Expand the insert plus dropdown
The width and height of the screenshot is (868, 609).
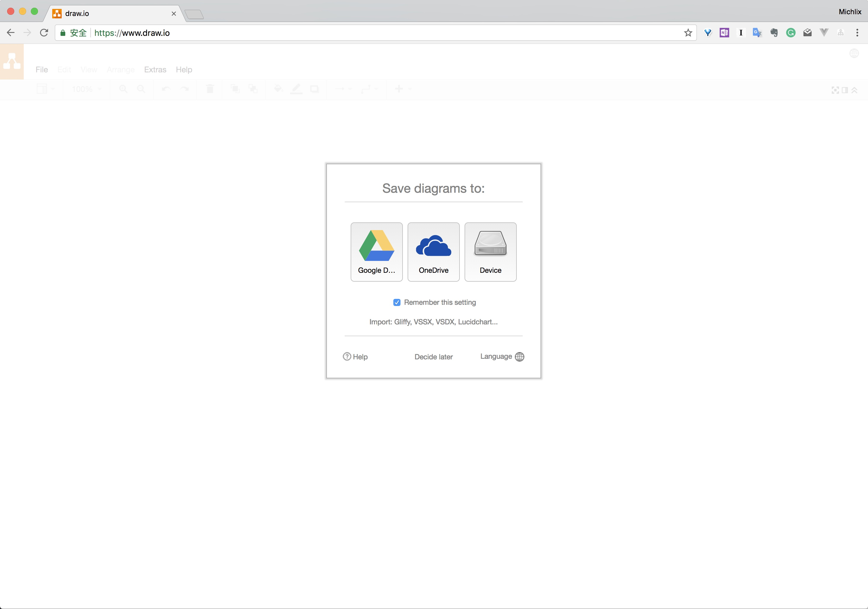[403, 89]
